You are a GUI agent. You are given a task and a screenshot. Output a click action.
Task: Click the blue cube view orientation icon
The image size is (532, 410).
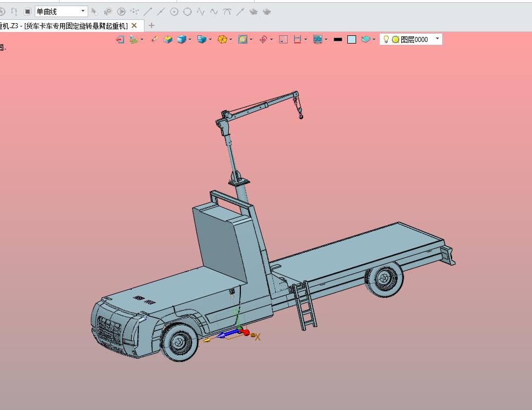point(202,39)
